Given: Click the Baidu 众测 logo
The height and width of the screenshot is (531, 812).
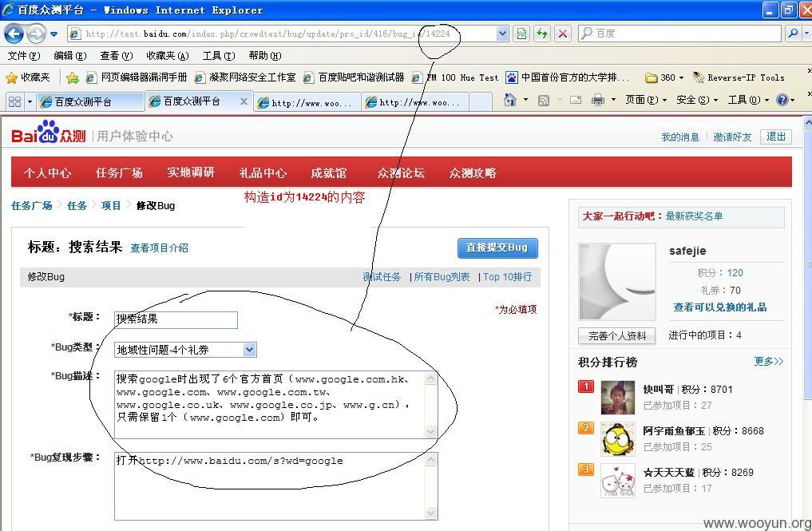Looking at the screenshot, I should (x=48, y=132).
